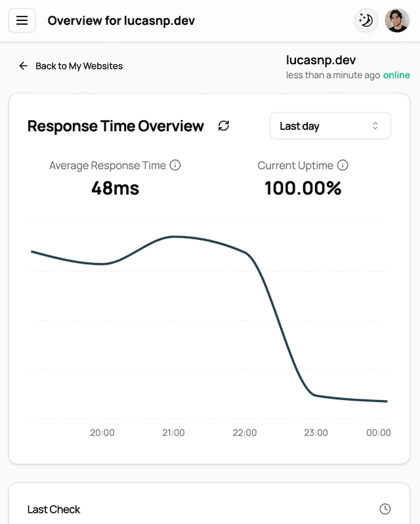This screenshot has height=524, width=420.
Task: Open the Last day time range dropdown
Action: point(329,126)
